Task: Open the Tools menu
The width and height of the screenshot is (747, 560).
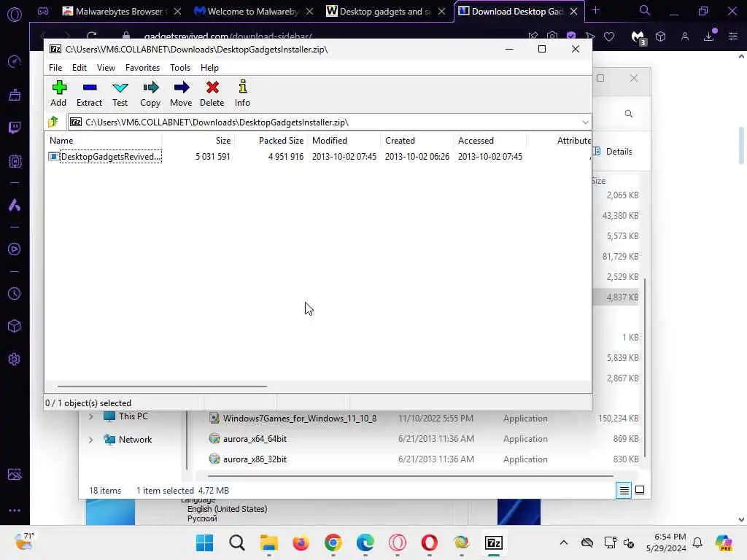Action: pos(180,68)
